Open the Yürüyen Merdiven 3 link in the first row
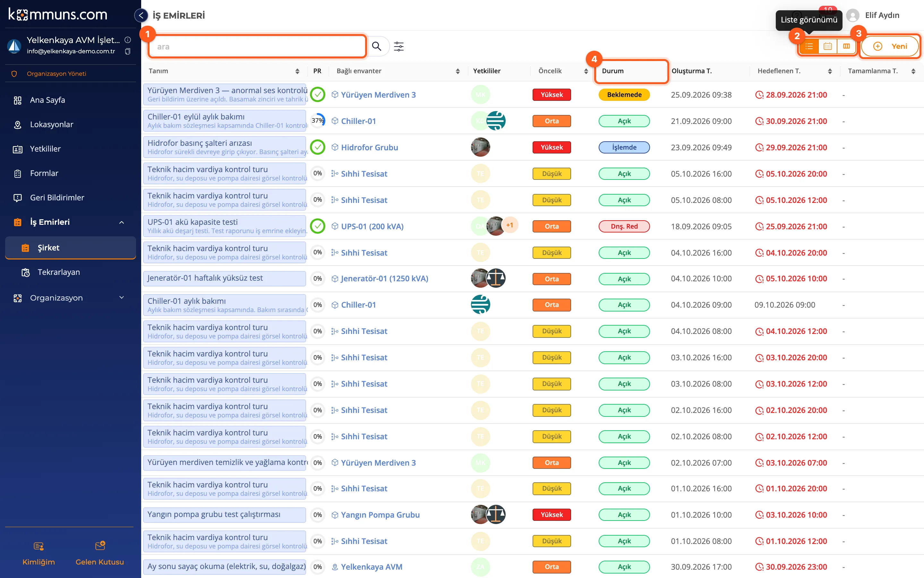Viewport: 924px width, 578px height. coord(378,95)
